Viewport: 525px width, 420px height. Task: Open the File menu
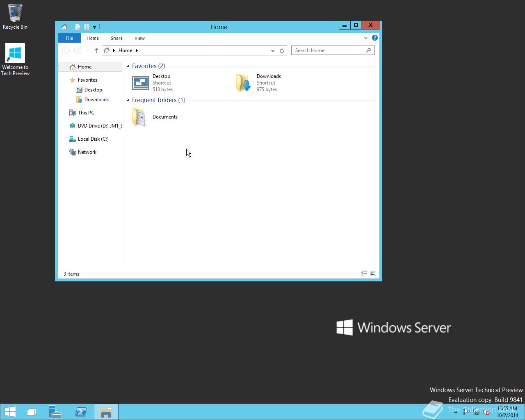click(69, 38)
